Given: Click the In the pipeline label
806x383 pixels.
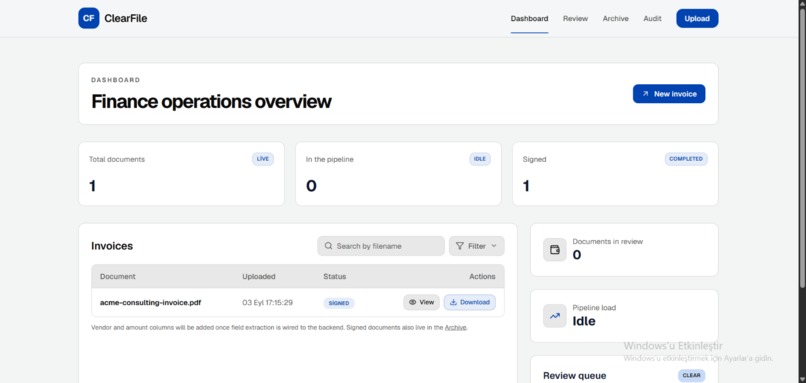Looking at the screenshot, I should (x=329, y=159).
